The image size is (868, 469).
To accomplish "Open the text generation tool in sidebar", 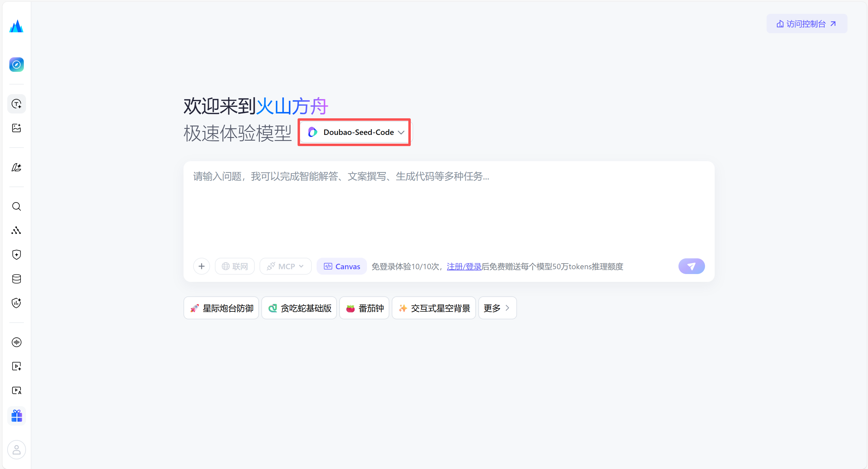I will (x=16, y=104).
